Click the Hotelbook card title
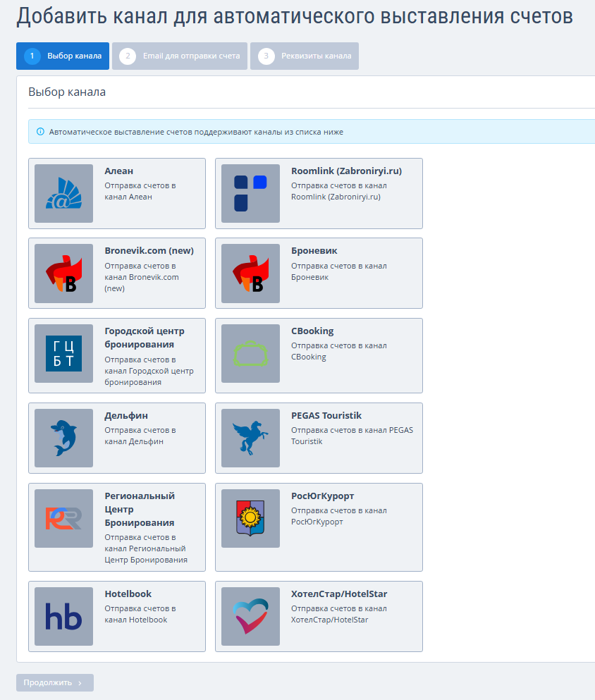 coord(128,594)
